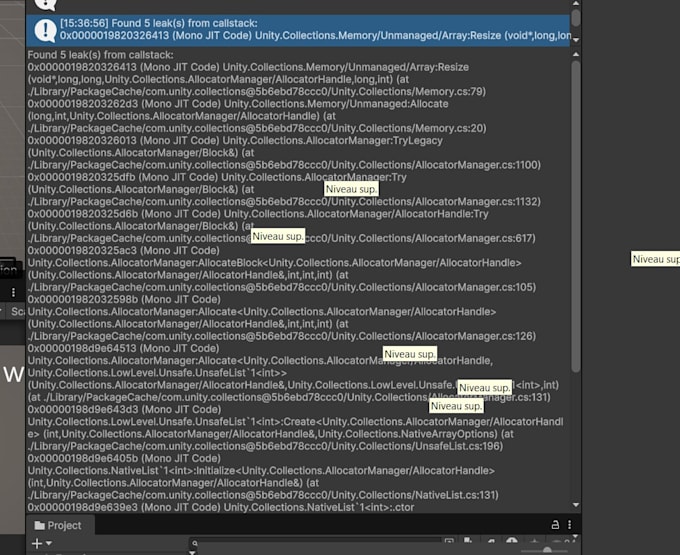Click the 0x00000198203262d3 Unmanaged:Allocate stack line

click(238, 104)
